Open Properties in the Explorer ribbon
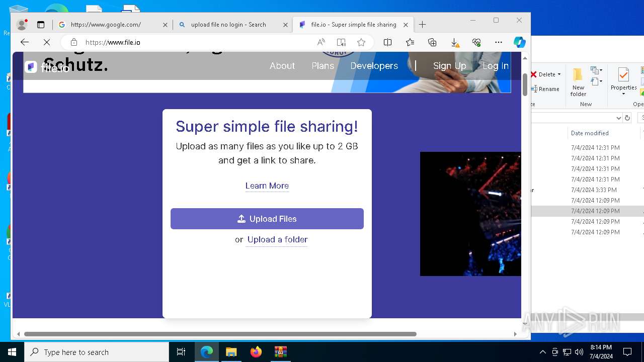The image size is (644, 362). (624, 78)
